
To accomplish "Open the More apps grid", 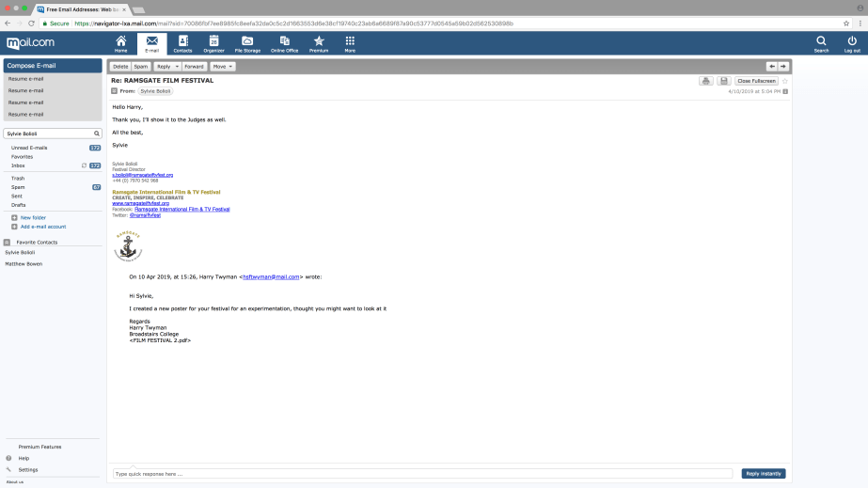I will (350, 43).
